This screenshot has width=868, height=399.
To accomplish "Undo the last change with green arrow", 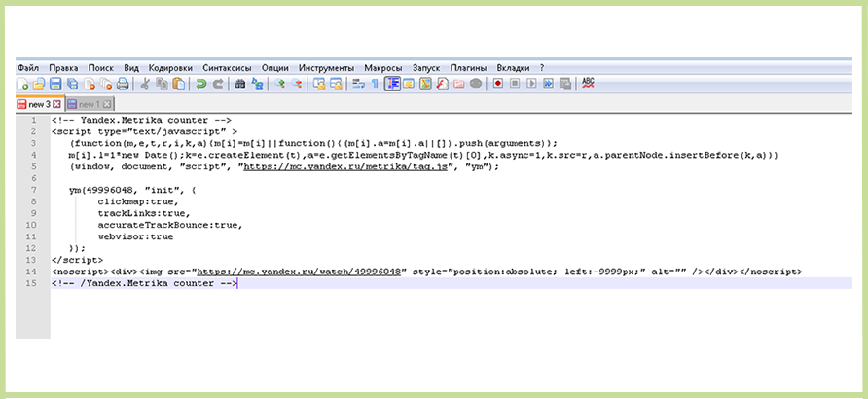I will point(201,84).
